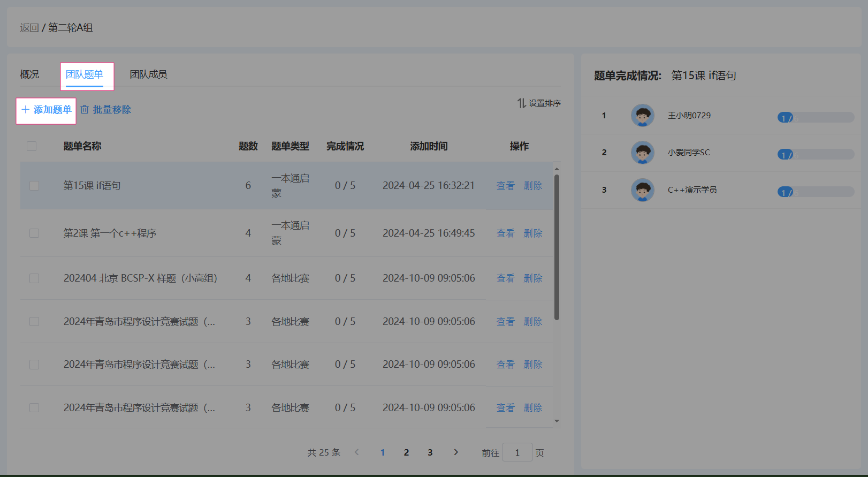The image size is (868, 477).
Task: Jump to page 3 in the pagination
Action: pyautogui.click(x=430, y=452)
